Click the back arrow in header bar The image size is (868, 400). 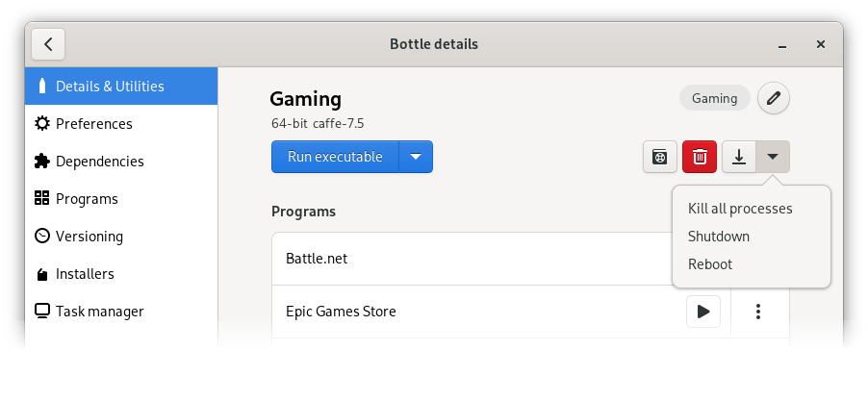point(48,44)
